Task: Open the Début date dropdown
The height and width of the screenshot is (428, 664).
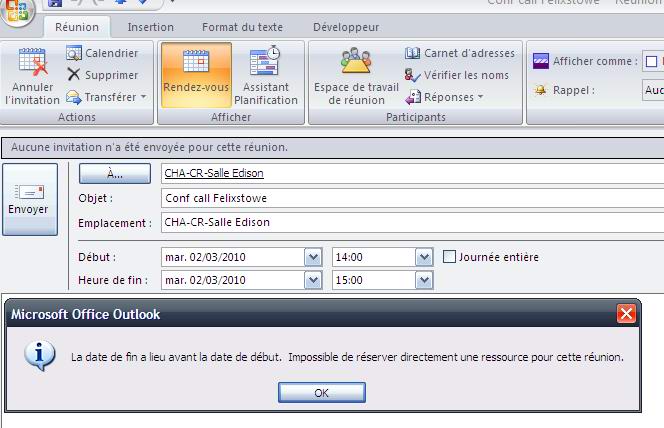Action: (x=313, y=257)
